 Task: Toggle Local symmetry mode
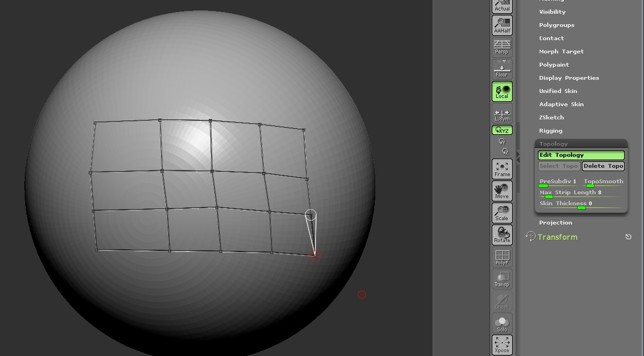point(502,92)
